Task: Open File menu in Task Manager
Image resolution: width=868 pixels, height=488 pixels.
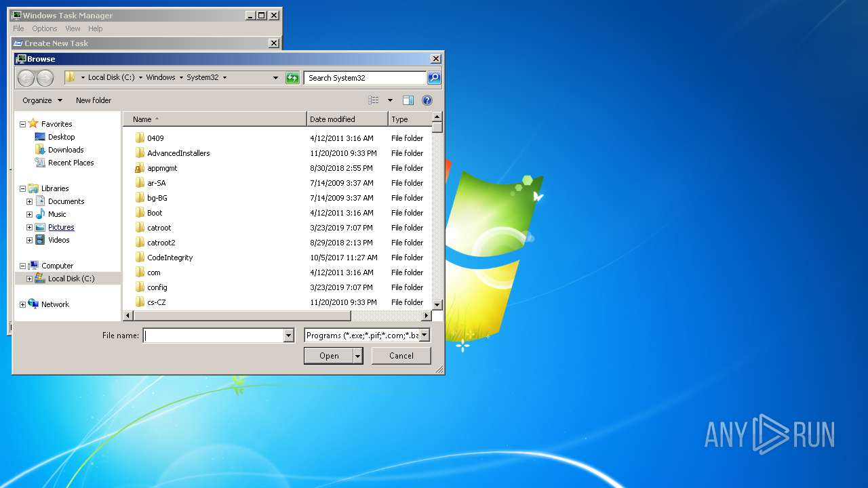Action: click(18, 28)
